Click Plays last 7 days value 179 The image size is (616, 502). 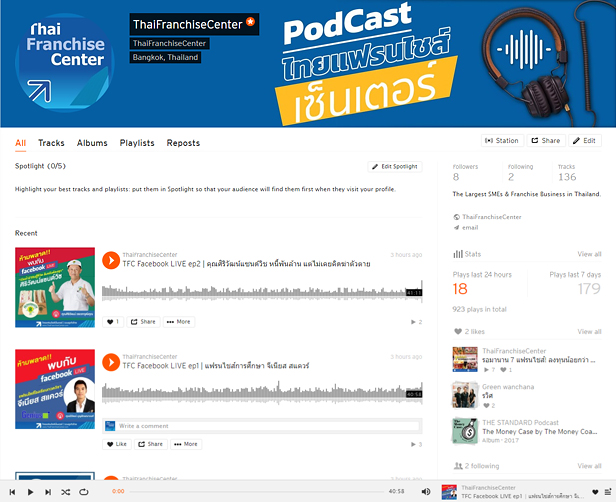(589, 289)
